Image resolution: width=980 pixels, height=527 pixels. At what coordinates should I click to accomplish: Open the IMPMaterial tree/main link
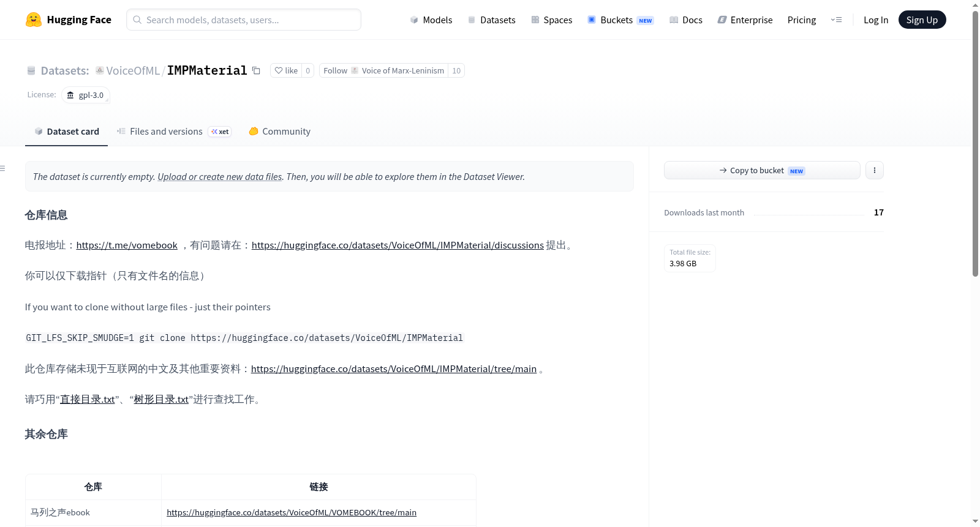(x=394, y=369)
